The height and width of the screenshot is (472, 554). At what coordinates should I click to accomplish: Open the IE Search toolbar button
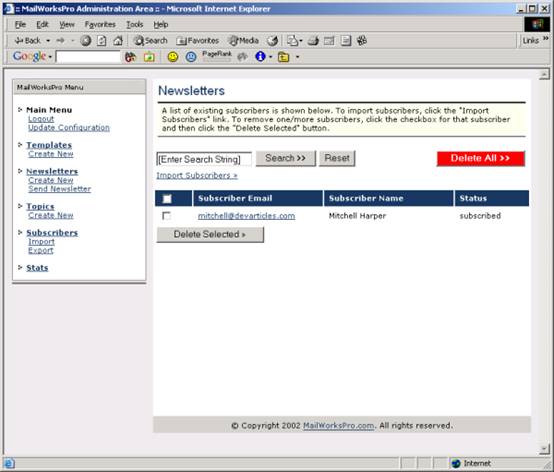coord(151,41)
